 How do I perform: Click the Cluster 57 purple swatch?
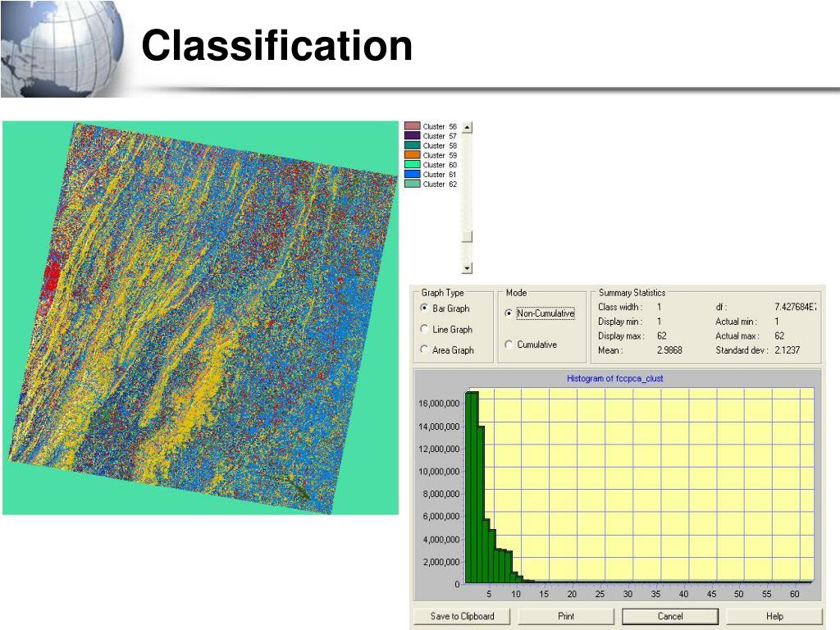pyautogui.click(x=412, y=136)
